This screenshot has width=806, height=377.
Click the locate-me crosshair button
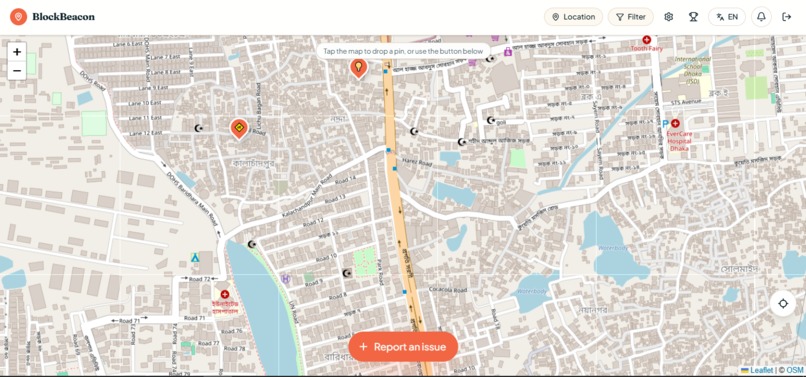783,303
